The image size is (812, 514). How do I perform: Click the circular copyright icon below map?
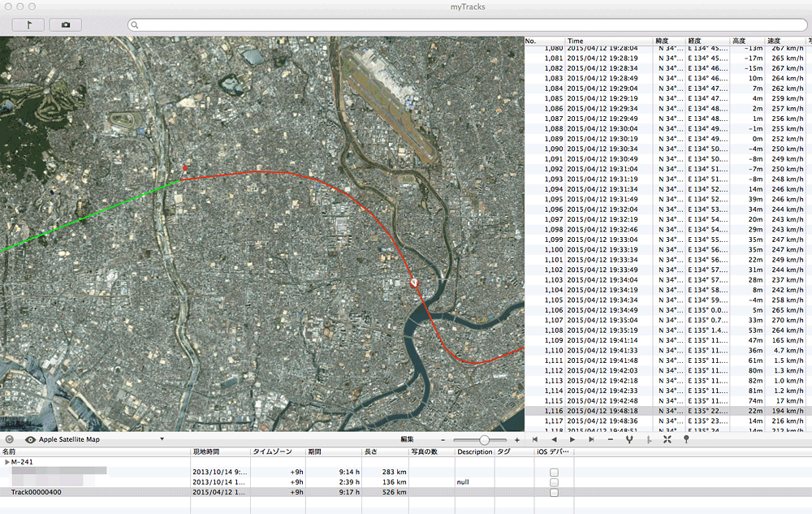tap(9, 439)
